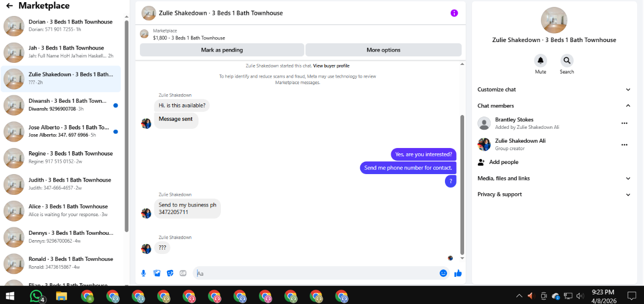The height and width of the screenshot is (304, 644).
Task: Expand the Customize chat section
Action: 554,89
